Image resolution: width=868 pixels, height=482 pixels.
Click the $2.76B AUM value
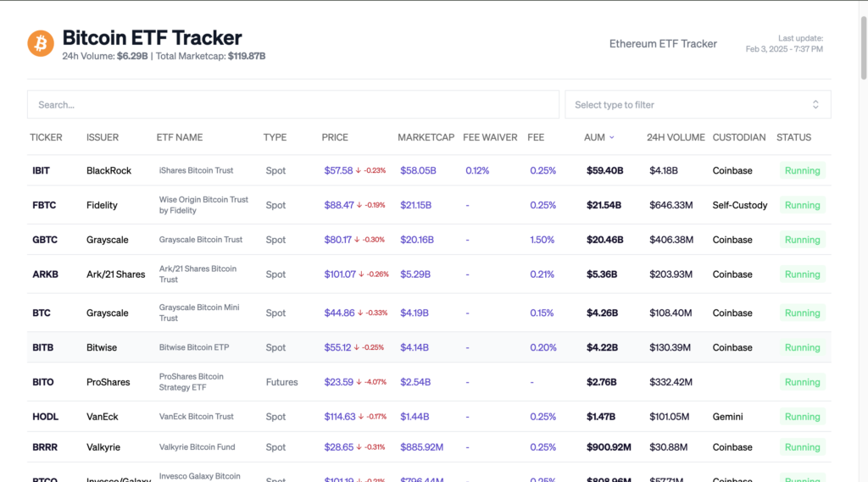tap(601, 382)
